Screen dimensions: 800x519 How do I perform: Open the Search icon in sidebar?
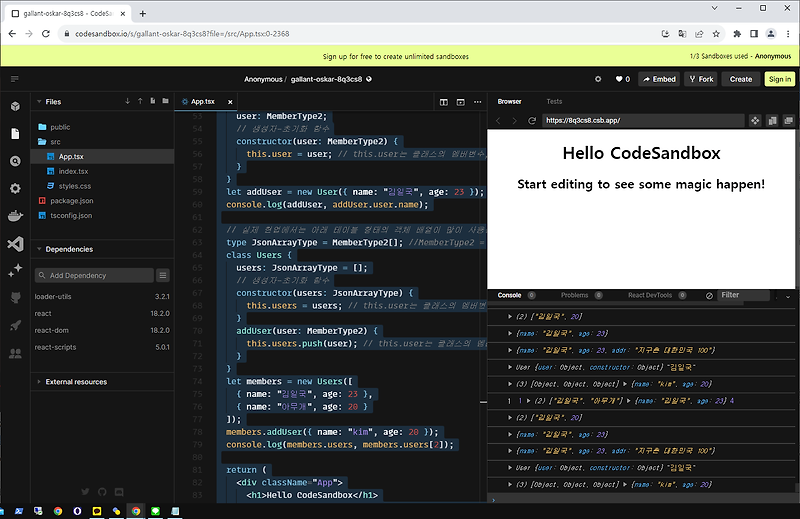pos(15,161)
